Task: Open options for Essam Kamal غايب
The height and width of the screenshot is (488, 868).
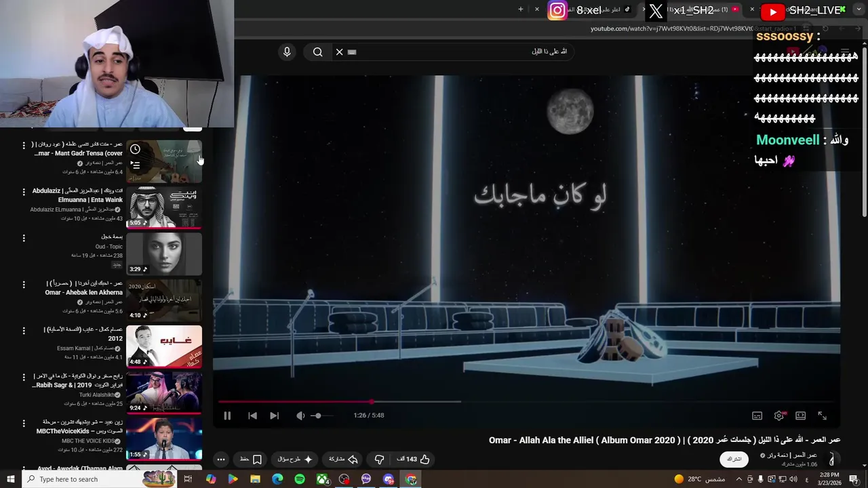Action: click(24, 330)
